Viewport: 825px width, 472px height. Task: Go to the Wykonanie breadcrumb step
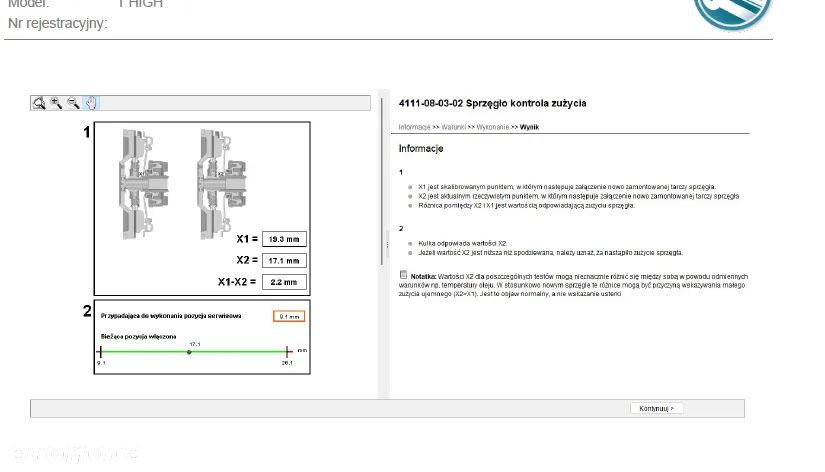[x=492, y=127]
